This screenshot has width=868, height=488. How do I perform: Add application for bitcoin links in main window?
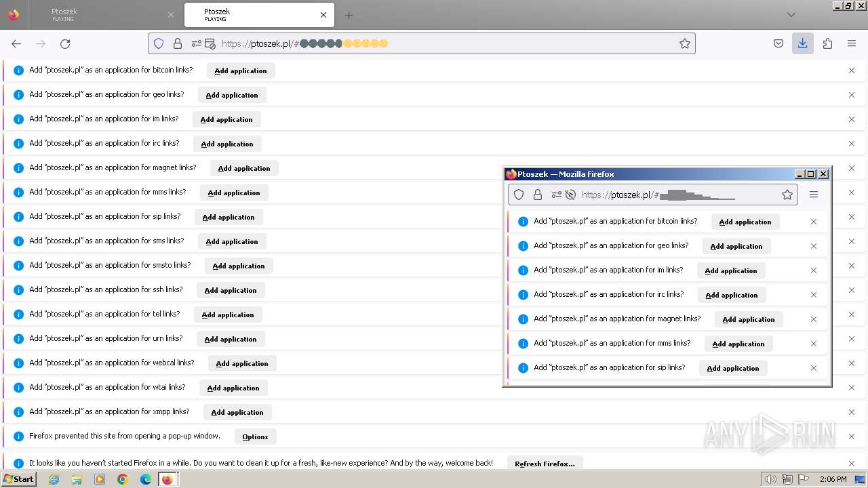pyautogui.click(x=241, y=70)
